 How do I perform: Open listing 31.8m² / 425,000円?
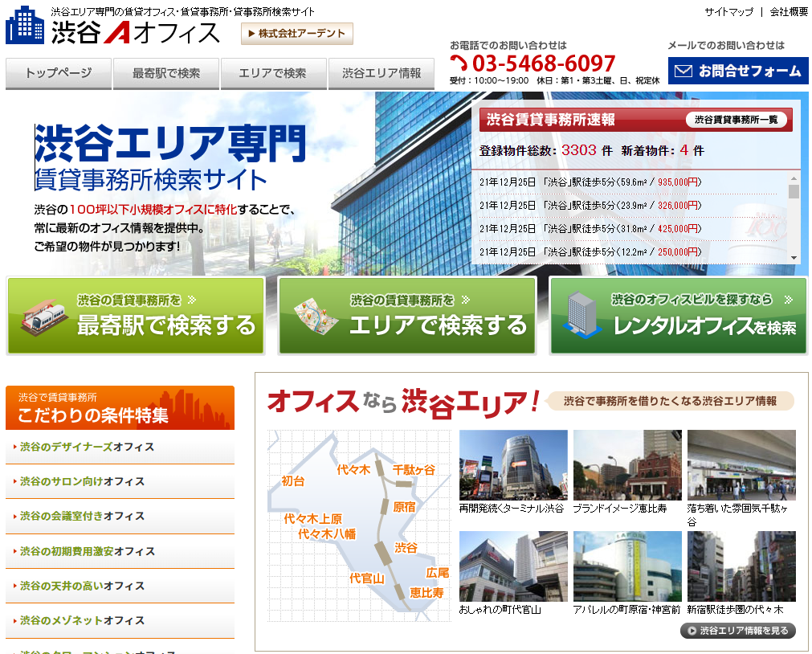click(590, 229)
